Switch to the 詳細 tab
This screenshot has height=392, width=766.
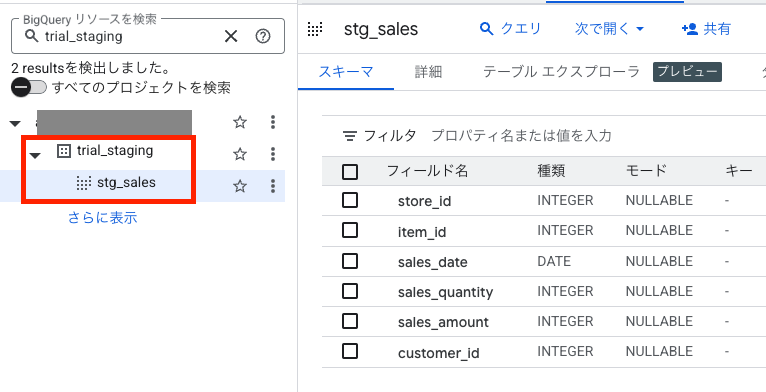click(x=428, y=72)
